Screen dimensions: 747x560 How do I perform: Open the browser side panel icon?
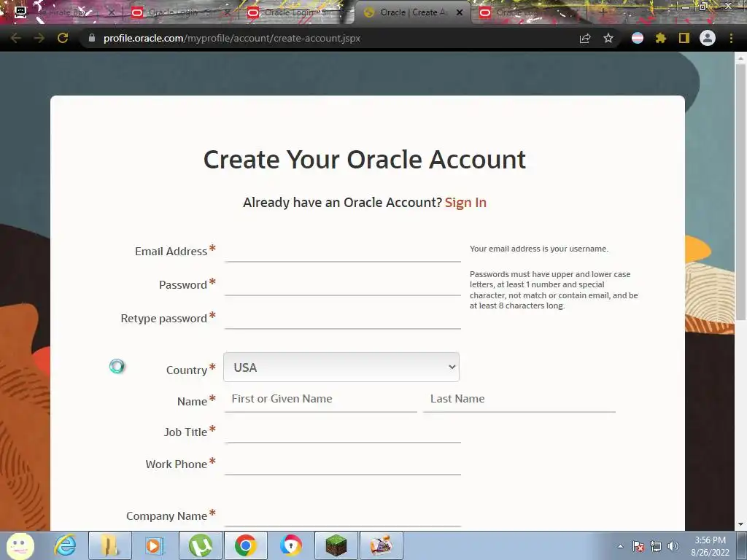[684, 38]
